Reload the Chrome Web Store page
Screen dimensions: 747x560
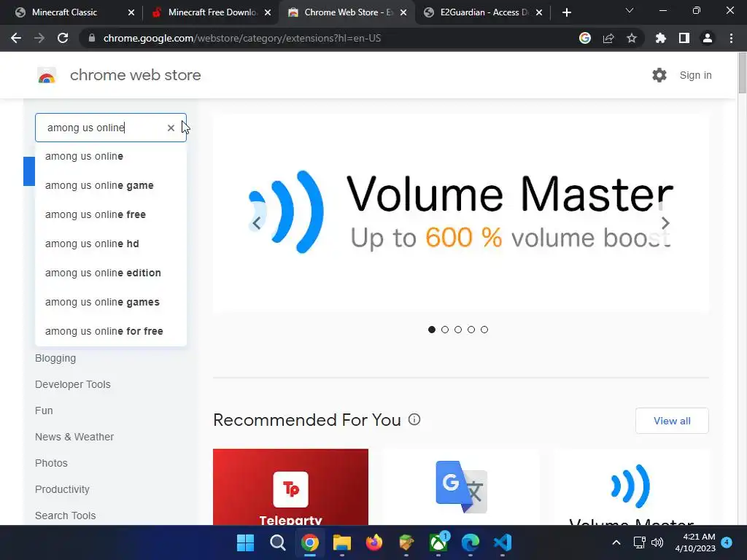63,38
